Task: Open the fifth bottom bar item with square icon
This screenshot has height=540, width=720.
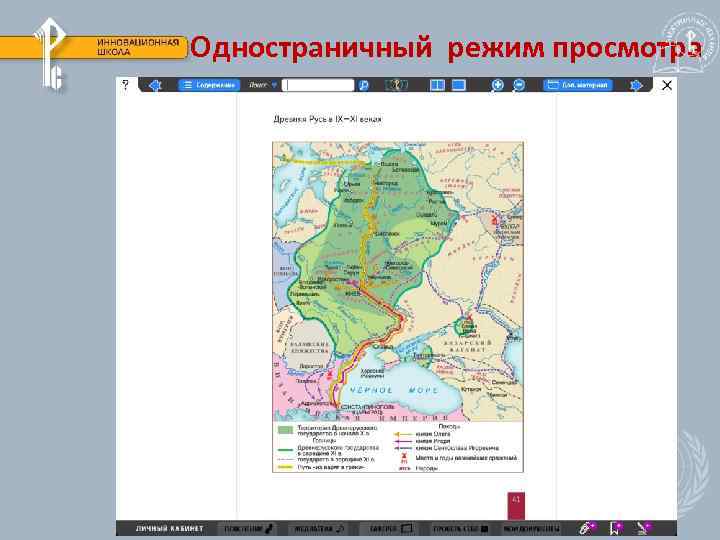Action: pyautogui.click(x=461, y=529)
